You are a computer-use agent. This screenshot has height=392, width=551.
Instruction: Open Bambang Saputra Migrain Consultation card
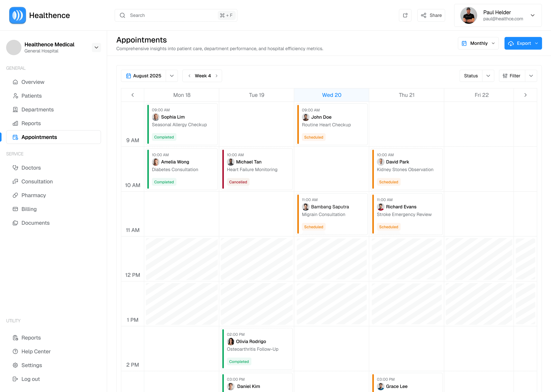click(x=331, y=214)
